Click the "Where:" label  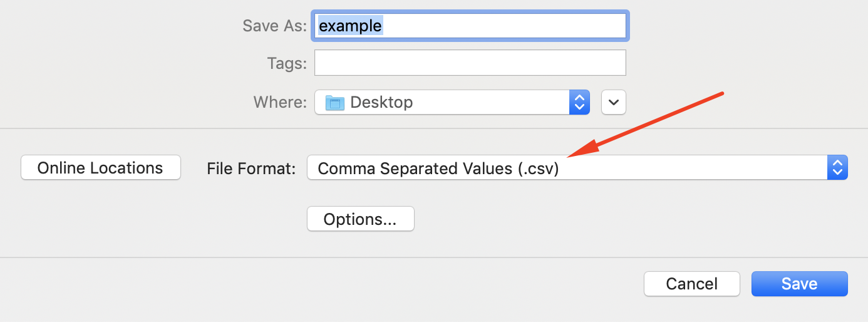[x=280, y=102]
